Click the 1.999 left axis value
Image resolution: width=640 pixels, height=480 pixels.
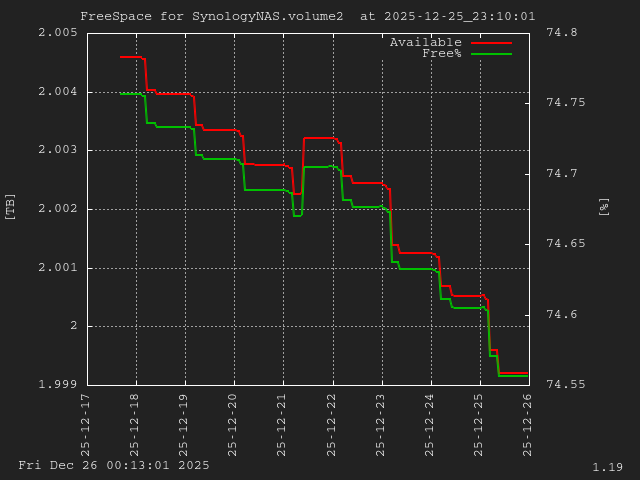pos(57,385)
